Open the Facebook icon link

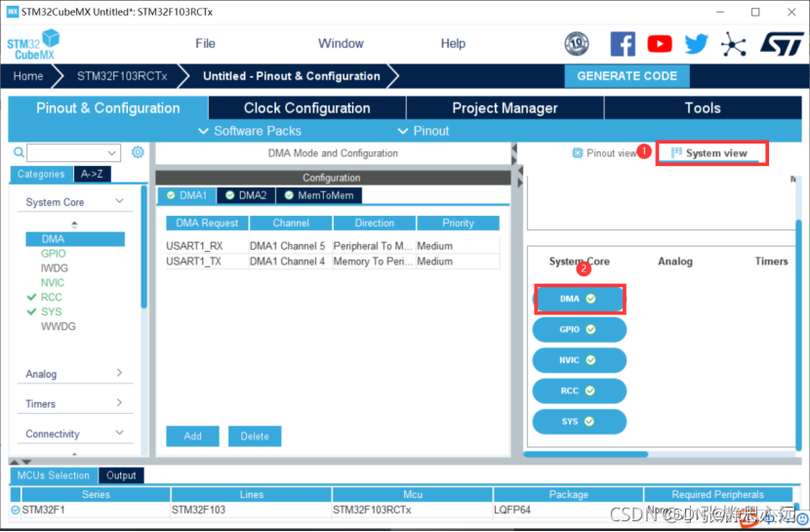(x=623, y=44)
